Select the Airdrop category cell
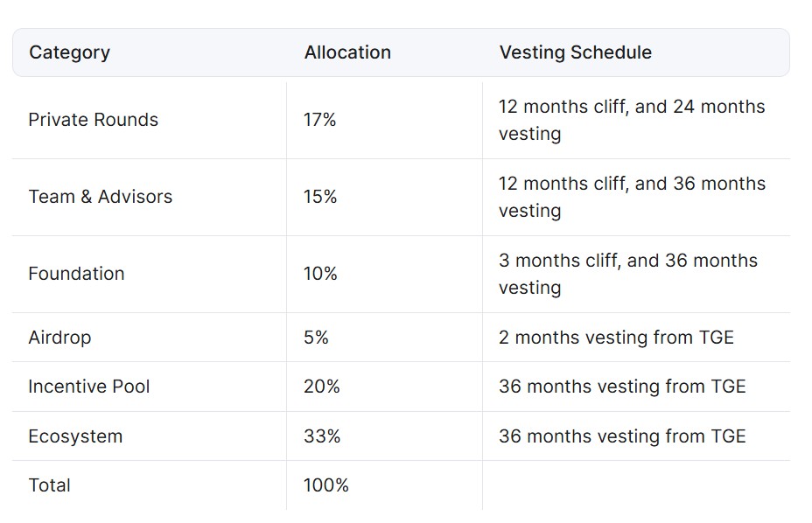Screen dimensions: 812x523 pos(59,337)
